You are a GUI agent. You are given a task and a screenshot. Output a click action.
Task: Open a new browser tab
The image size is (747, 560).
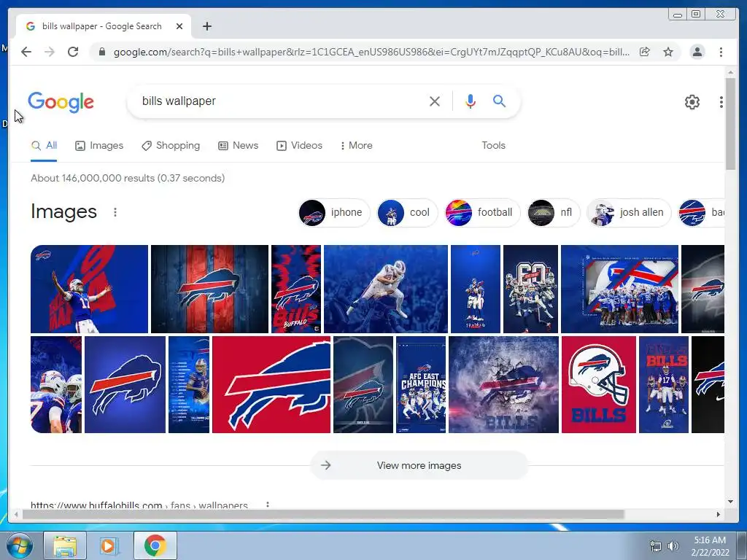point(206,26)
